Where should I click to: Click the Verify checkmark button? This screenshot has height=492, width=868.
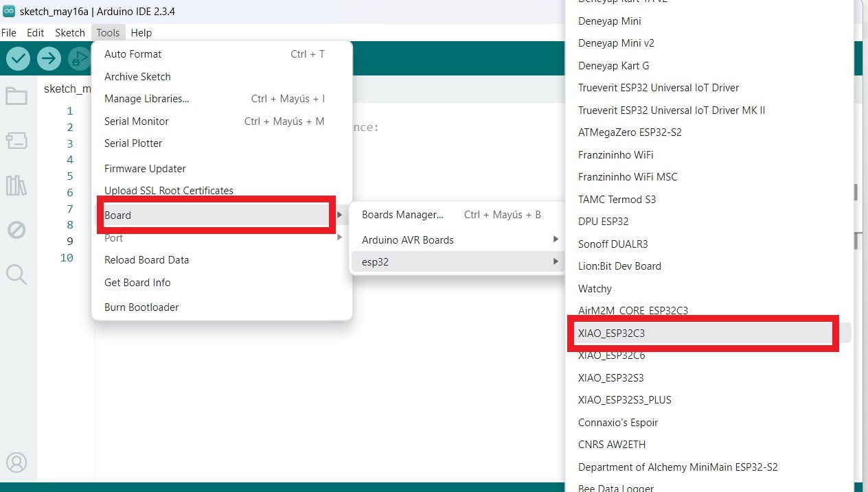pyautogui.click(x=19, y=58)
